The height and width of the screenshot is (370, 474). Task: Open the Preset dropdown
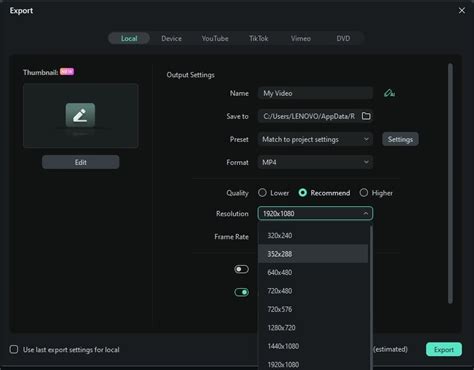click(315, 139)
